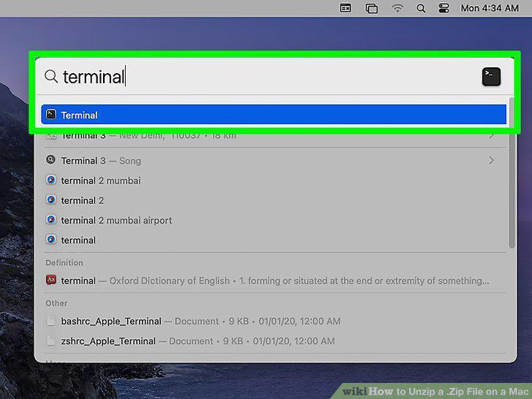Open the bashrc_Apple_Terminal document
The image size is (532, 399).
(273, 321)
